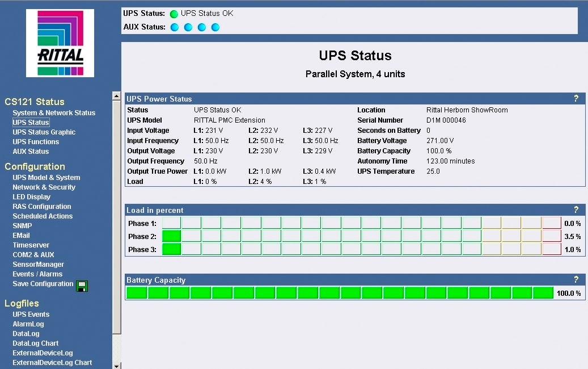Click the third blue AUX status indicator
Image resolution: width=588 pixels, height=369 pixels.
201,27
